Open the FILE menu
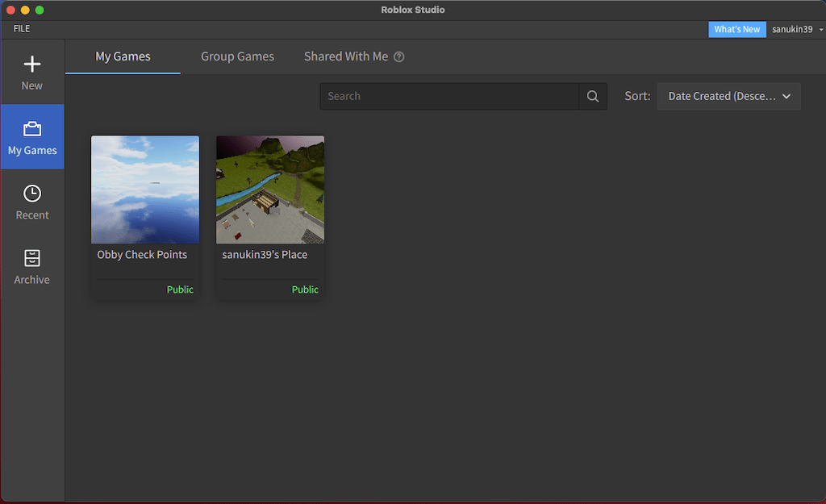 point(22,28)
